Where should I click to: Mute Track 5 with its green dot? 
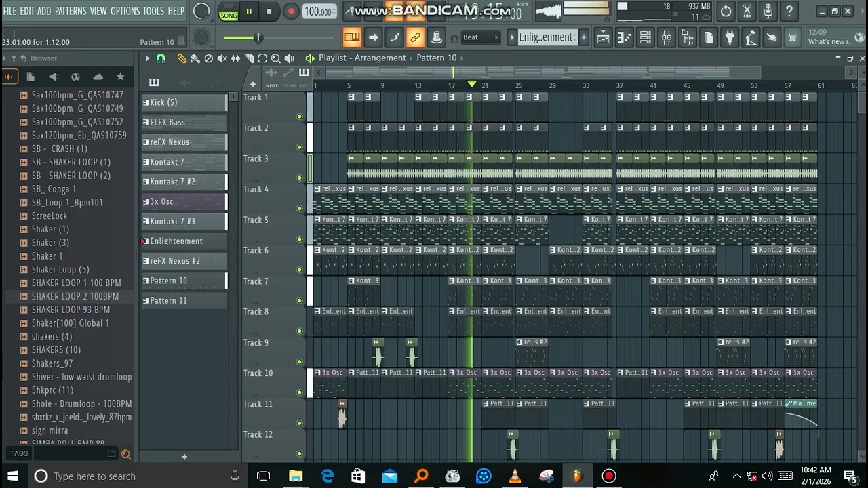[299, 239]
